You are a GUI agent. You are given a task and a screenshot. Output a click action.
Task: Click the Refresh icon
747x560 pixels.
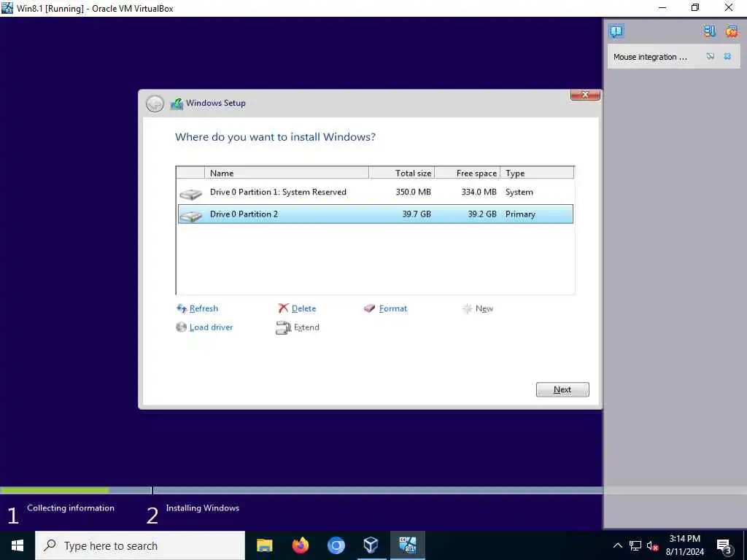click(182, 308)
